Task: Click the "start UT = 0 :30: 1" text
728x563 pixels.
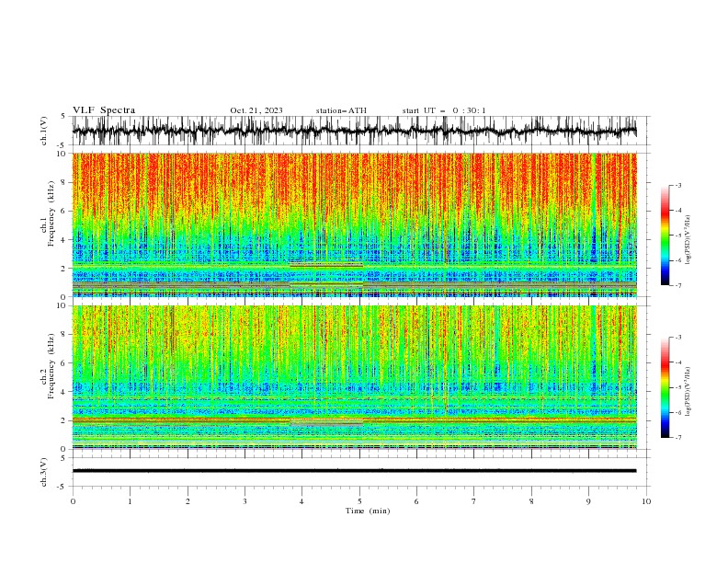Action: point(444,110)
